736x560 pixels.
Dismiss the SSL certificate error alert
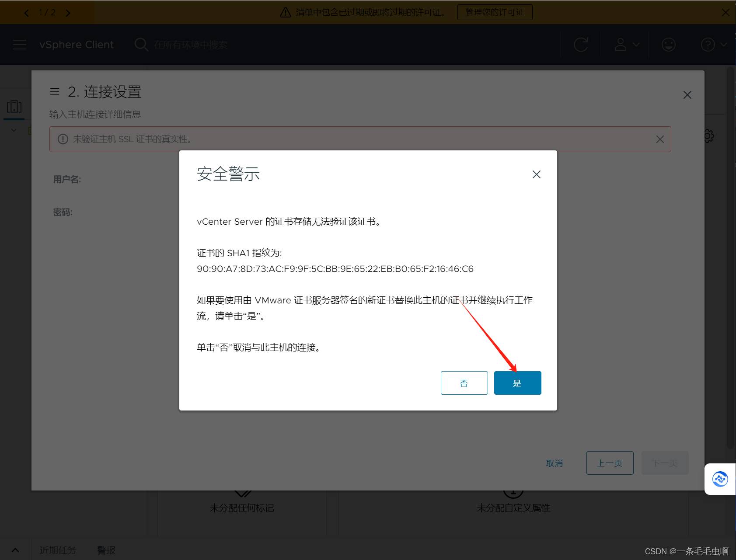tap(660, 139)
